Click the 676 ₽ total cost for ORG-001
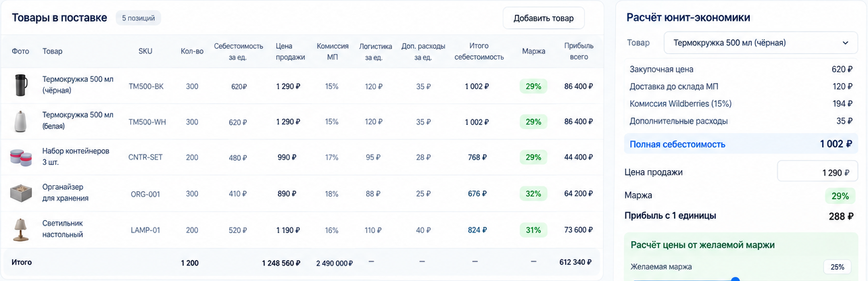This screenshot has height=281, width=868. coord(477,194)
